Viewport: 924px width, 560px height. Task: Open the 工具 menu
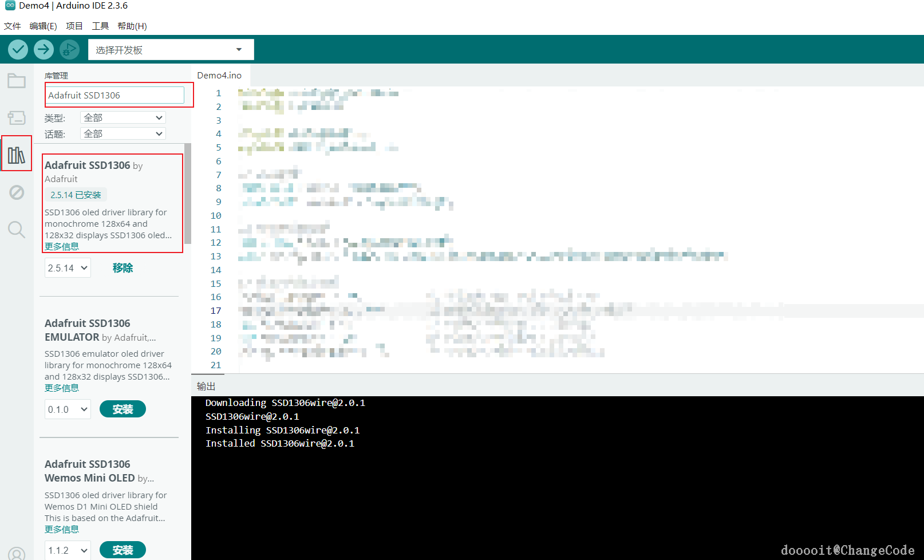[x=100, y=26]
